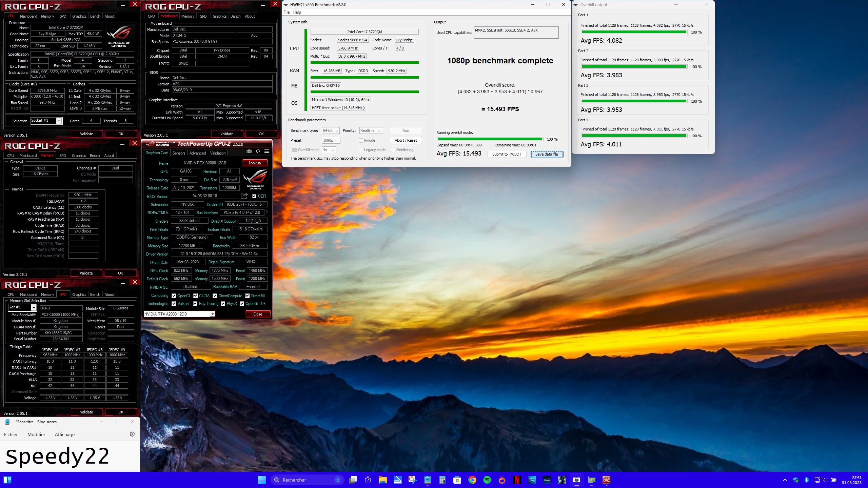Enable the Legacy mode checkbox
868x488 pixels.
click(361, 150)
